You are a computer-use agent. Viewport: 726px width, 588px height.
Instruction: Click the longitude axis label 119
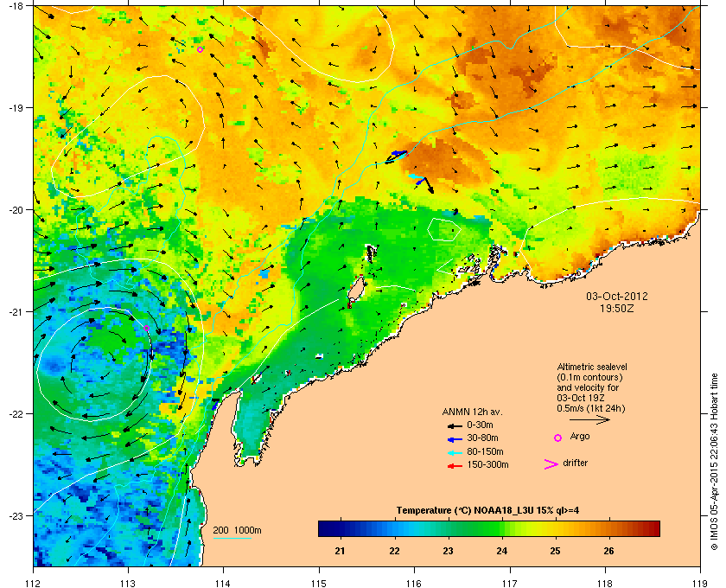pos(701,583)
